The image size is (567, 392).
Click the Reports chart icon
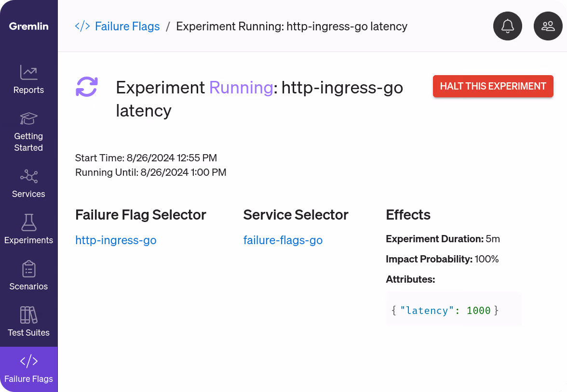28,72
